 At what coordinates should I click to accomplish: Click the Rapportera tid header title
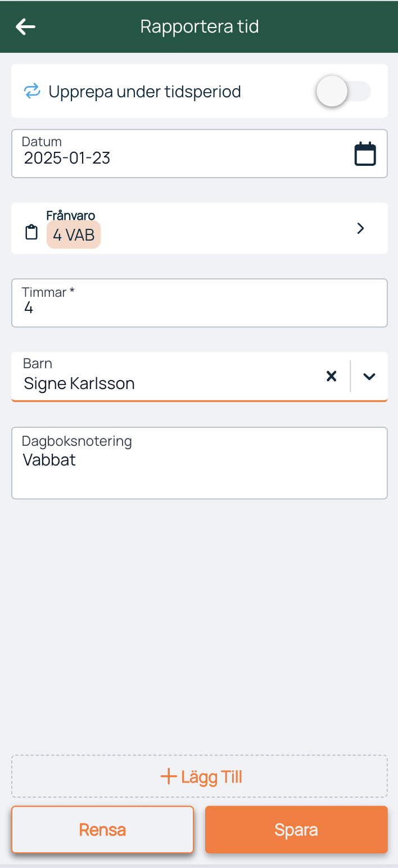[x=200, y=26]
